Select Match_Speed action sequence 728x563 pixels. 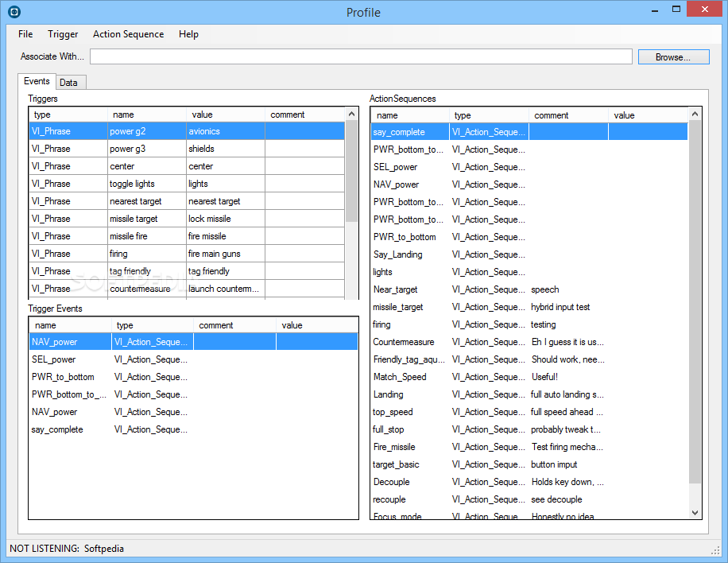click(x=529, y=377)
